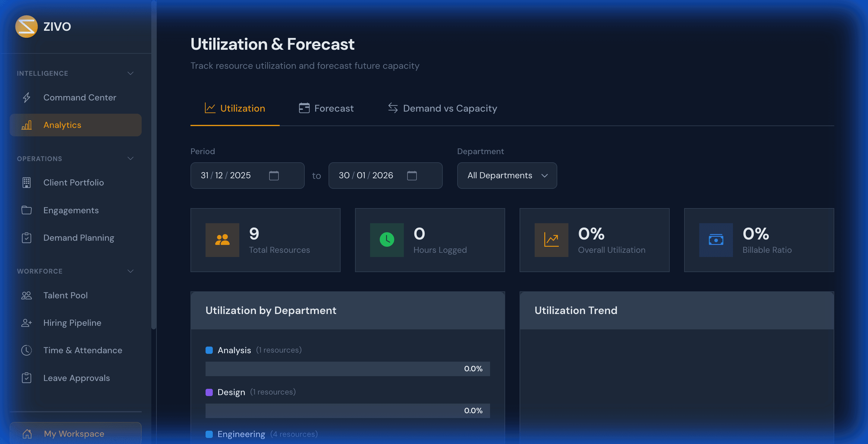868x444 pixels.
Task: Select the Command Center lightning icon
Action: pyautogui.click(x=27, y=97)
